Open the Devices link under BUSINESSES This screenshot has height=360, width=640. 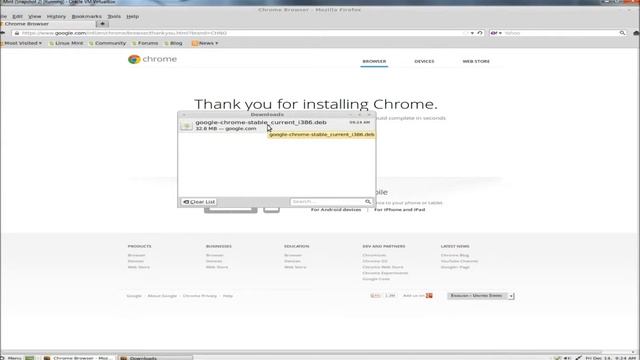[x=214, y=261]
